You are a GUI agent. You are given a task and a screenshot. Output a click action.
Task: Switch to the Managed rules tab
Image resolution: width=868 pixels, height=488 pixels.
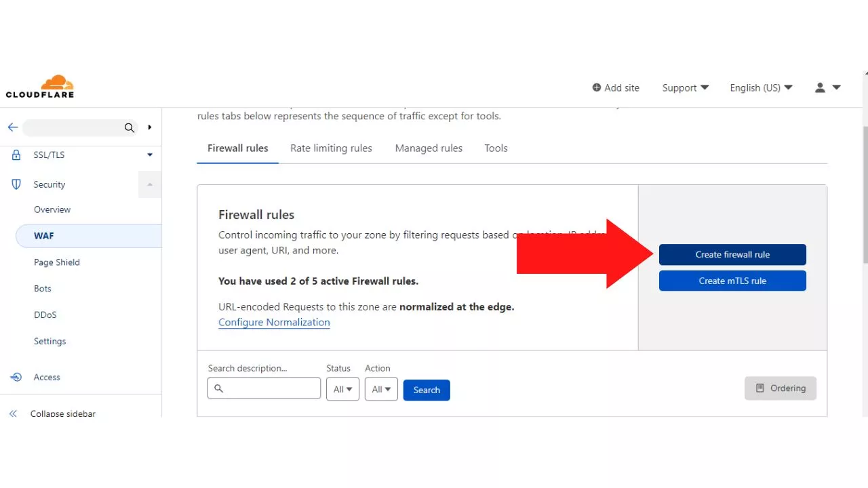429,148
